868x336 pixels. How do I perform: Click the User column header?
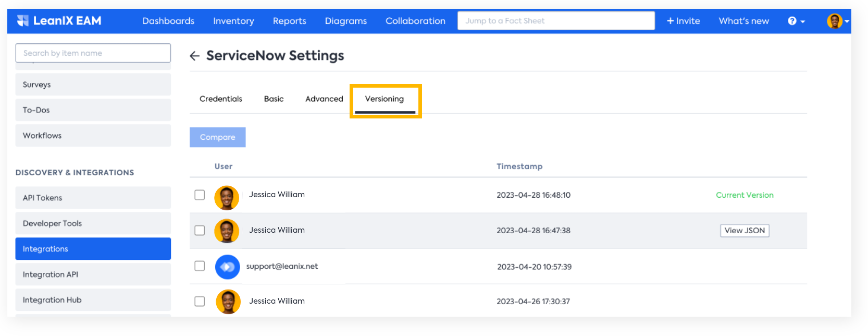[x=224, y=166]
